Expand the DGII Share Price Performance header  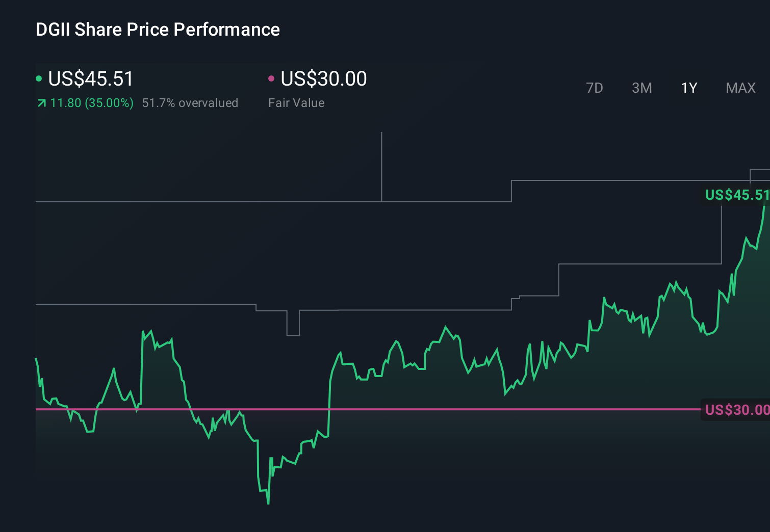pos(158,30)
